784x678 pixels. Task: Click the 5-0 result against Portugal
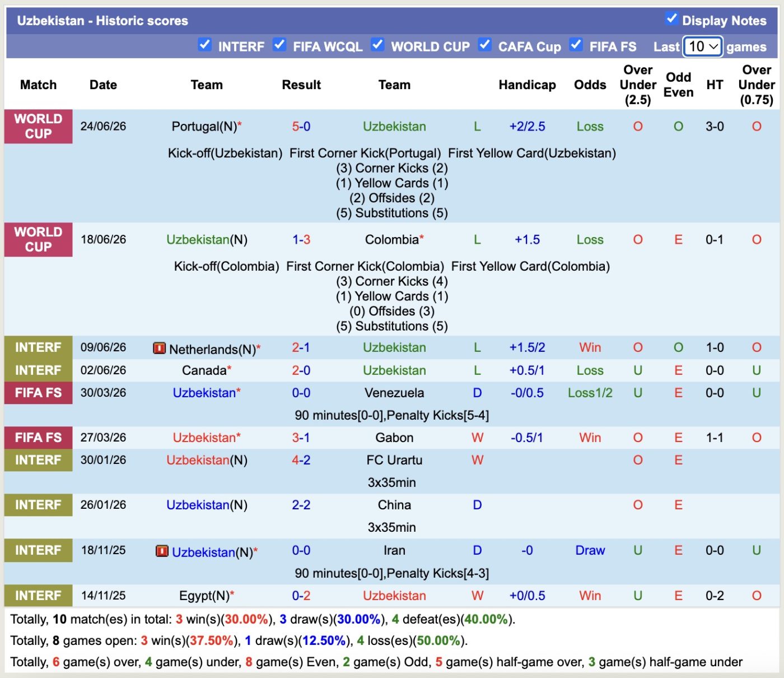(x=301, y=127)
